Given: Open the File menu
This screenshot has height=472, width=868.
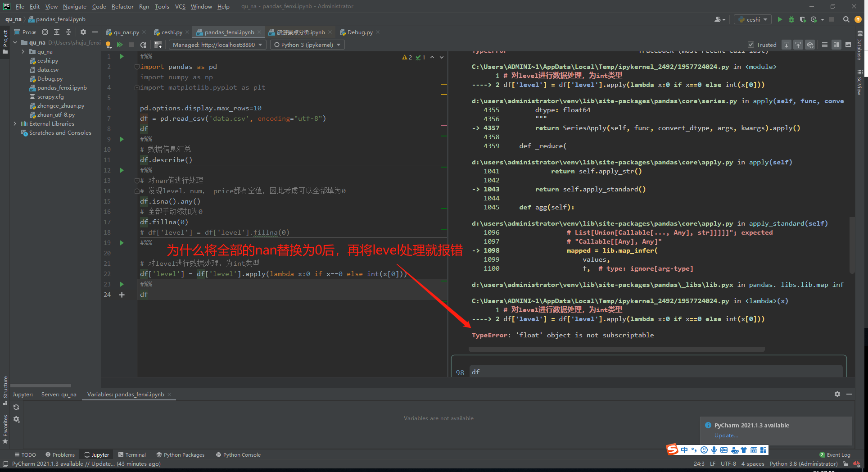Looking at the screenshot, I should click(x=20, y=6).
